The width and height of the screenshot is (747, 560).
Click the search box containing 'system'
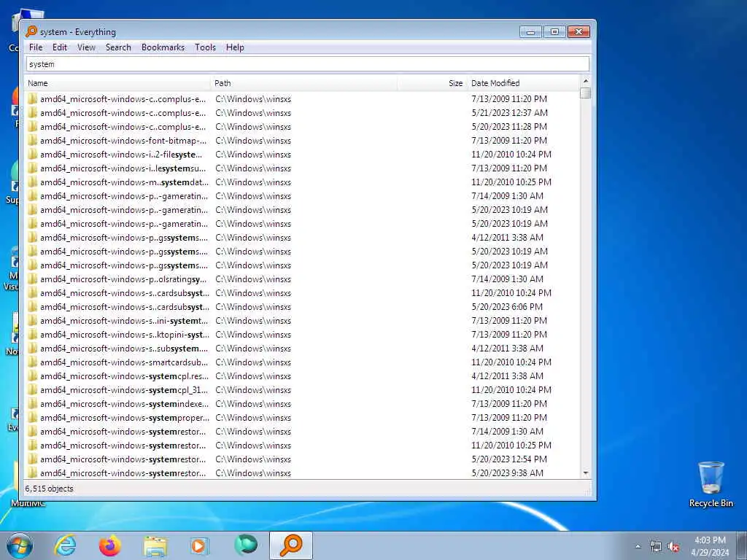tap(308, 64)
